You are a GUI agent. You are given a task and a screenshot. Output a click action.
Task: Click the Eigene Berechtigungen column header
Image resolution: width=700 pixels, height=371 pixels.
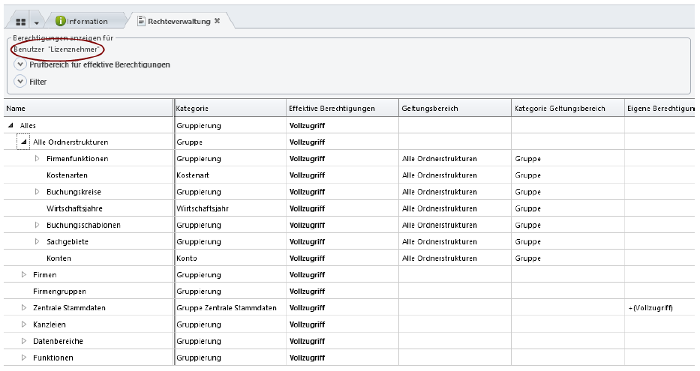[660, 108]
